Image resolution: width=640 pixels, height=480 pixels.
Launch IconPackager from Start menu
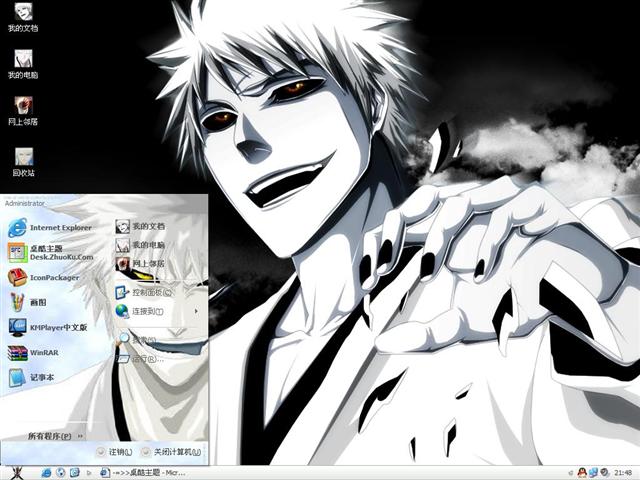coord(44,278)
